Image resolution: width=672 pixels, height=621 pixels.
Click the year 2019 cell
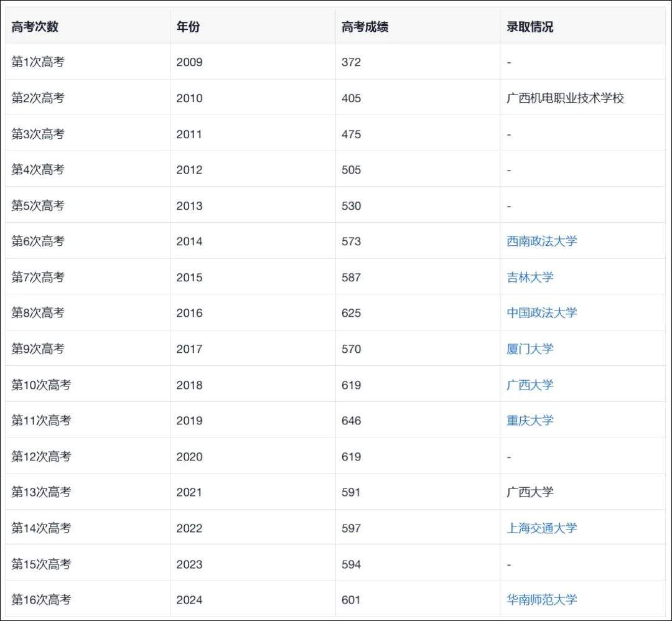[253, 421]
